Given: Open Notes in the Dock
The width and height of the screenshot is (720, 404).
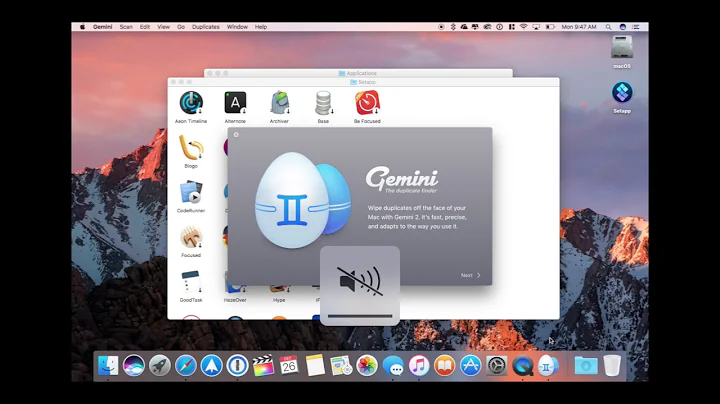Looking at the screenshot, I should click(315, 365).
